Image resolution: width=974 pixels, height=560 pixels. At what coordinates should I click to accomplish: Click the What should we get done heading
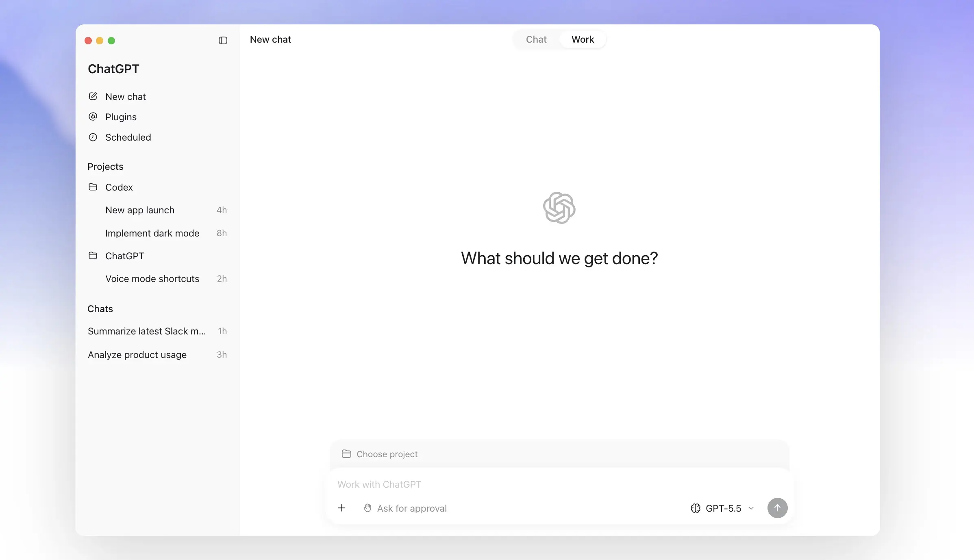[x=559, y=258]
